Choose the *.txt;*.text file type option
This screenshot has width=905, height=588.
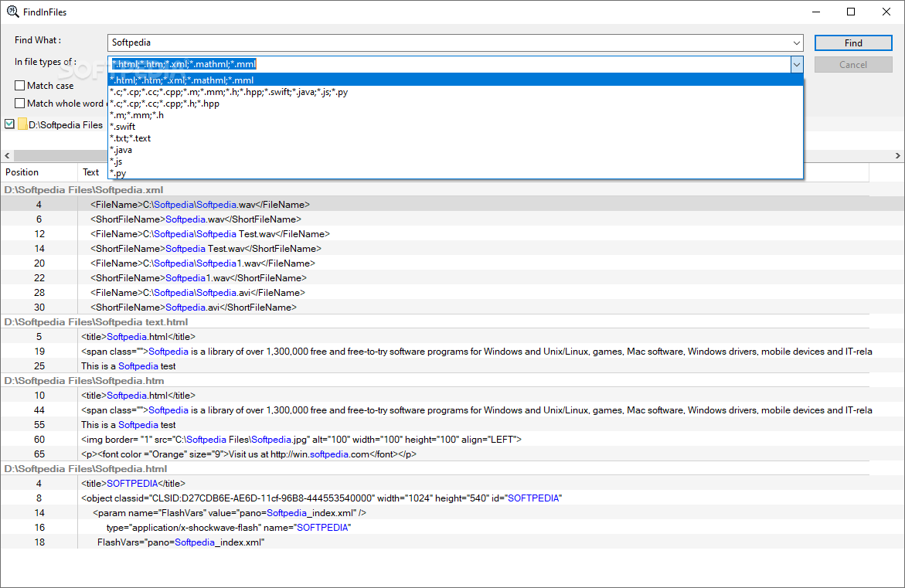tap(455, 138)
